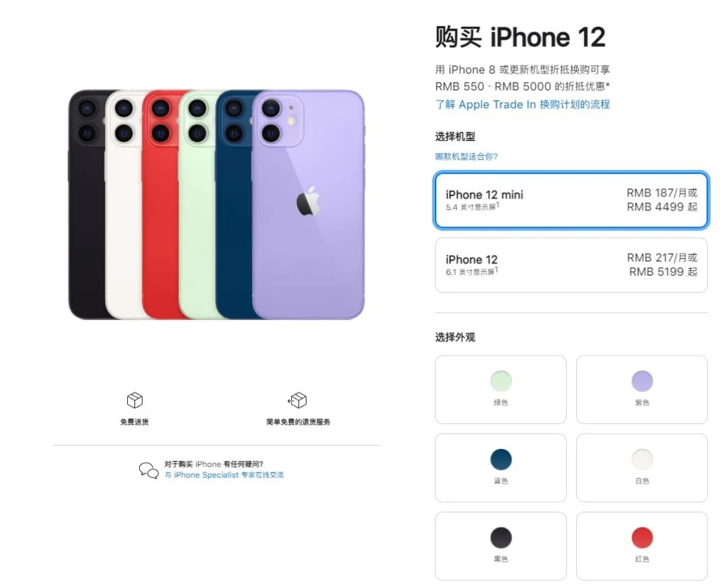
Task: Select the iPhone 12 6.1-inch model option
Action: [x=571, y=265]
